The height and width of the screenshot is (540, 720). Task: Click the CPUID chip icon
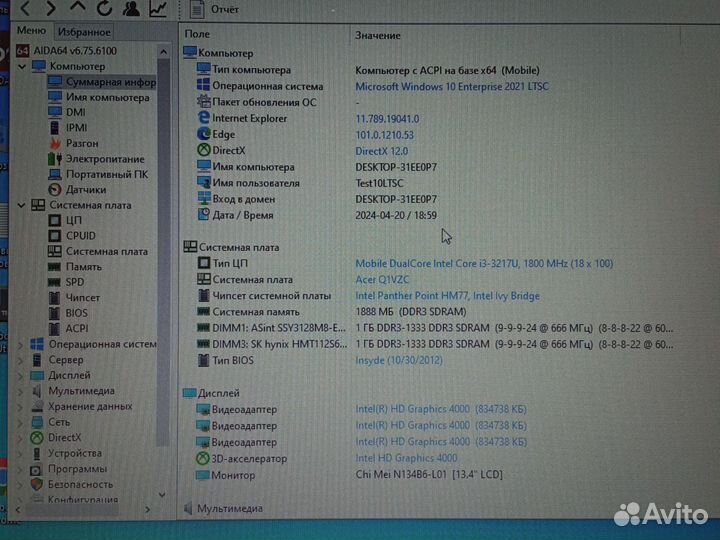(x=55, y=236)
